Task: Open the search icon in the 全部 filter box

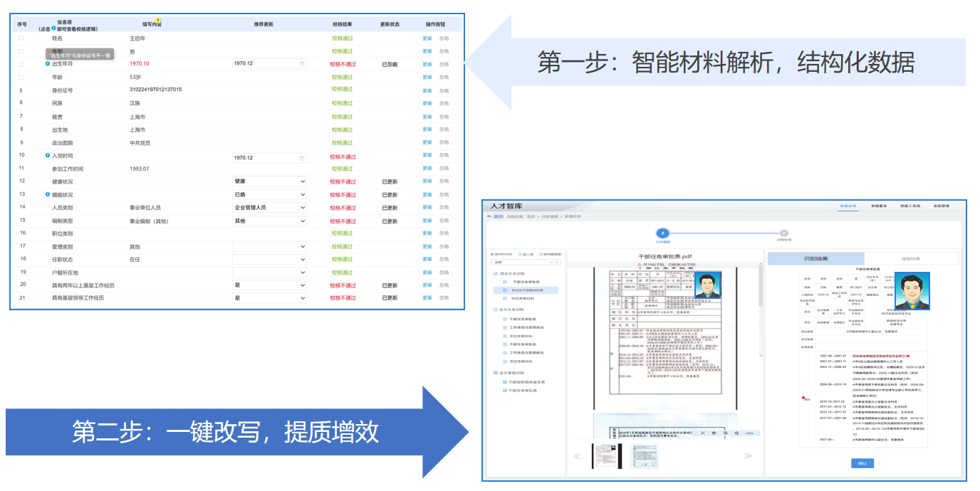Action: (556, 263)
